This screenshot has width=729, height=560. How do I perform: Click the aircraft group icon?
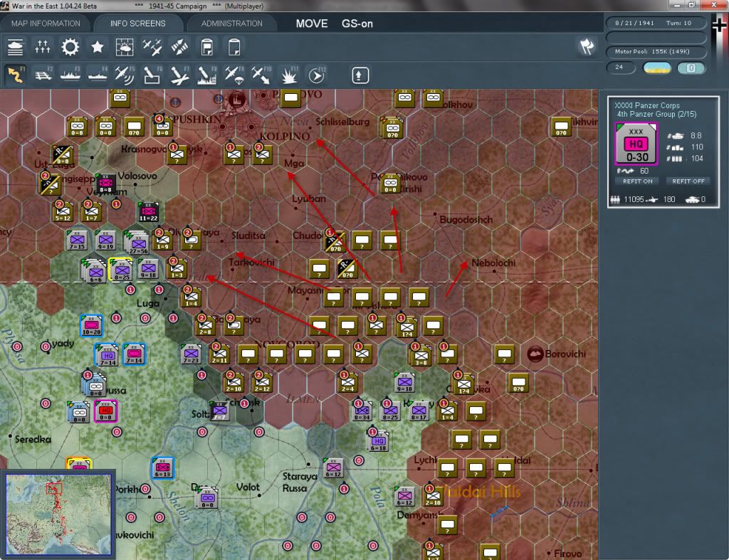point(152,47)
